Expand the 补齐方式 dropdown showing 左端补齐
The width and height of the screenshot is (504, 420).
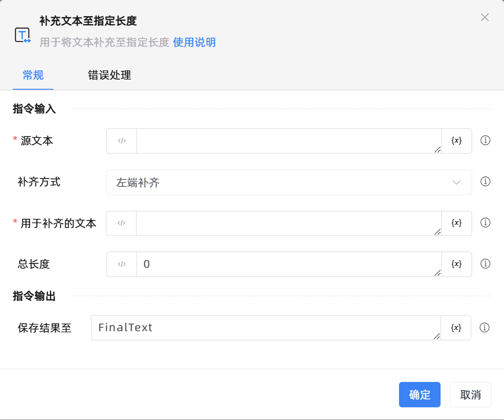(x=289, y=182)
